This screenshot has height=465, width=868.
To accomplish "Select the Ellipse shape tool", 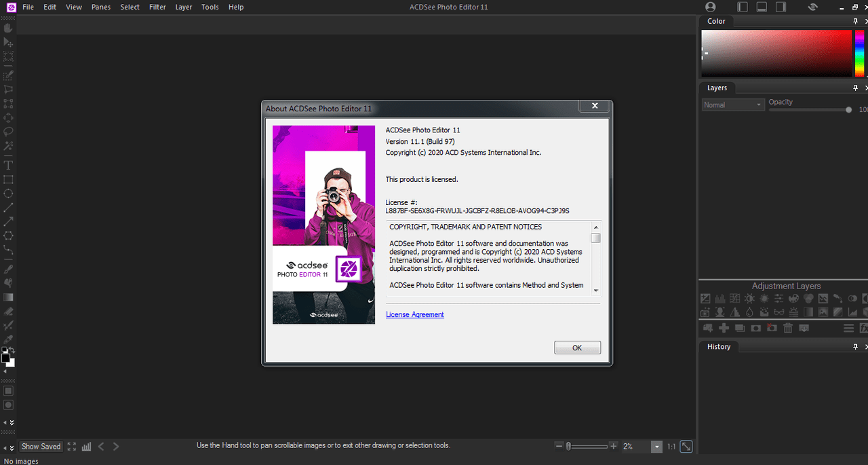I will (x=8, y=193).
